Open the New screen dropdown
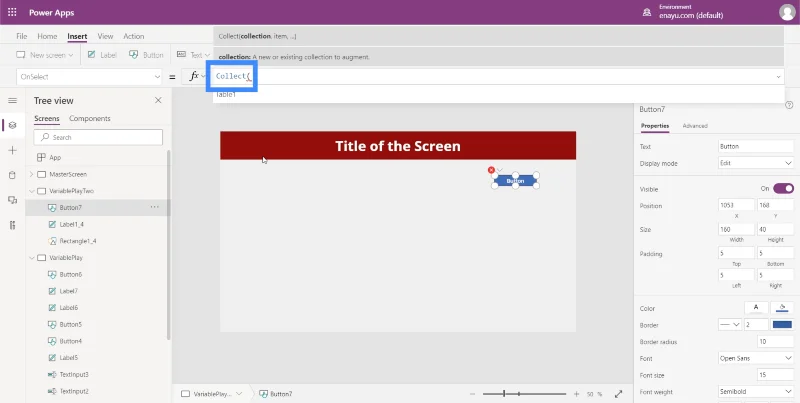 [45, 55]
